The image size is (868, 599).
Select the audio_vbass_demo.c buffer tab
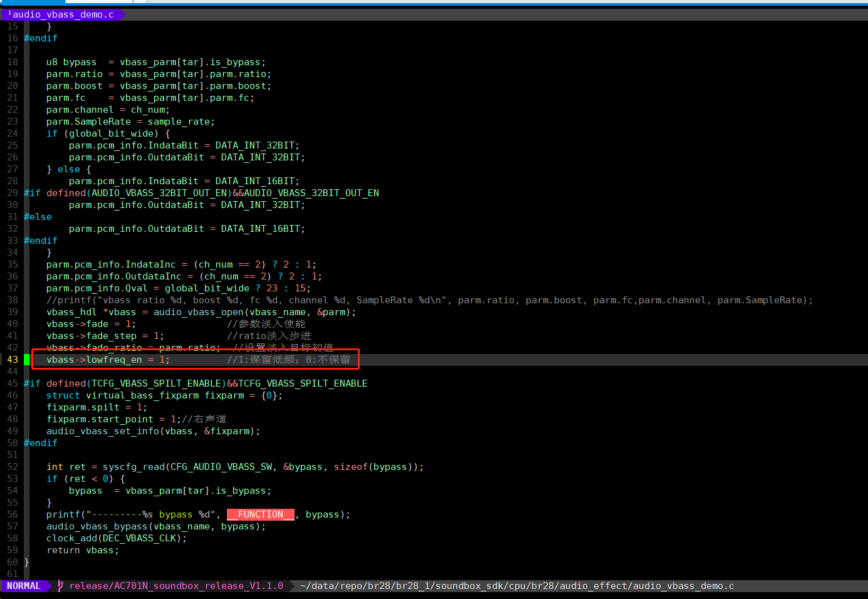(61, 14)
